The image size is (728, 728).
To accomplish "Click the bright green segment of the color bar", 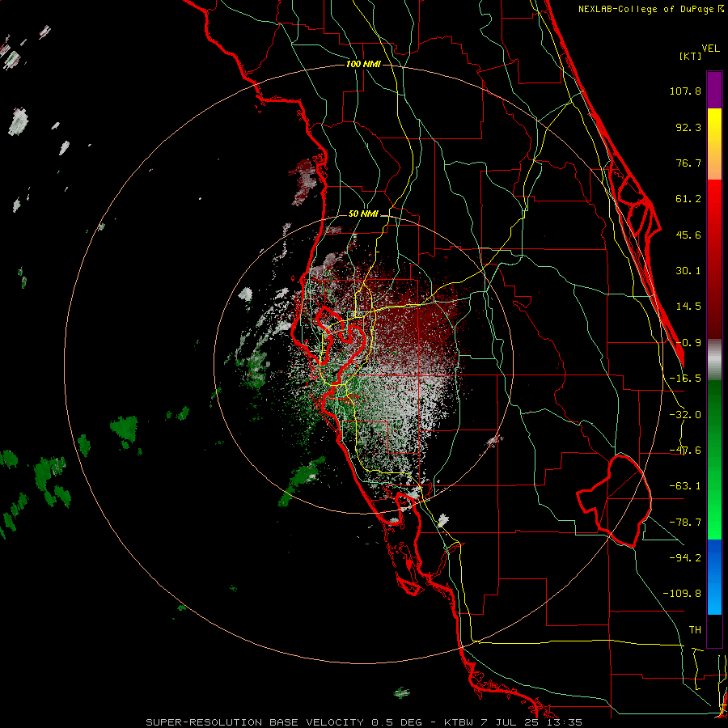I will (x=714, y=459).
